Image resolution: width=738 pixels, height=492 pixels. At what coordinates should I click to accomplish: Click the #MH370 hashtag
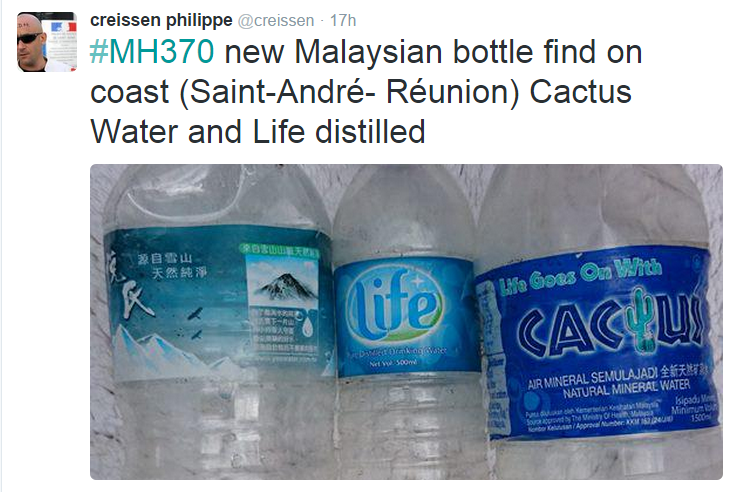click(152, 51)
